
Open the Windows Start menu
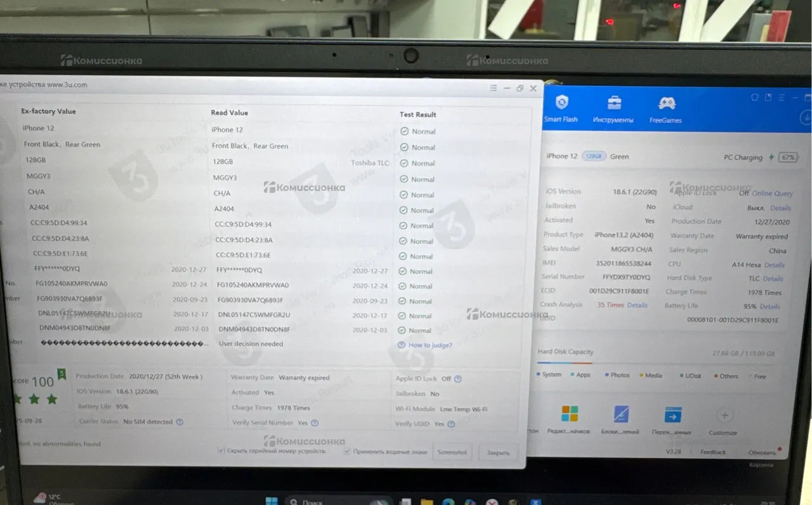coord(272,501)
